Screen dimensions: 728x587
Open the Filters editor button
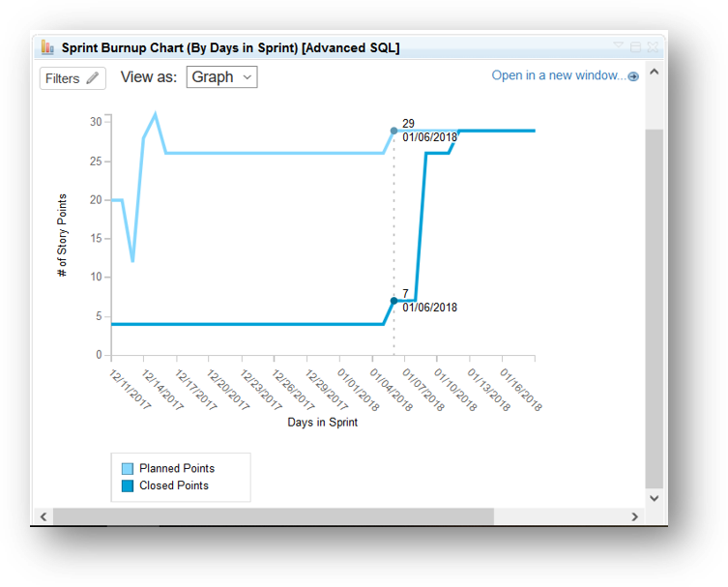click(73, 78)
